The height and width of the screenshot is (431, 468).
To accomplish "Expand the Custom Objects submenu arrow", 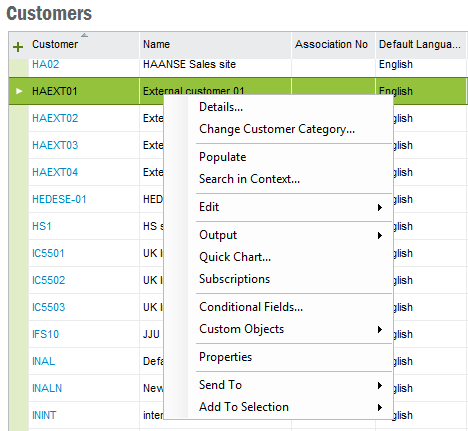I will (x=380, y=329).
